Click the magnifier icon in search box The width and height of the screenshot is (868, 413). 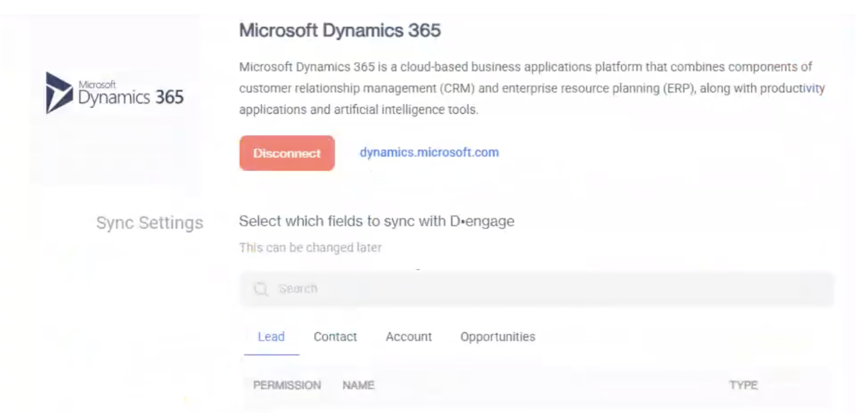261,289
